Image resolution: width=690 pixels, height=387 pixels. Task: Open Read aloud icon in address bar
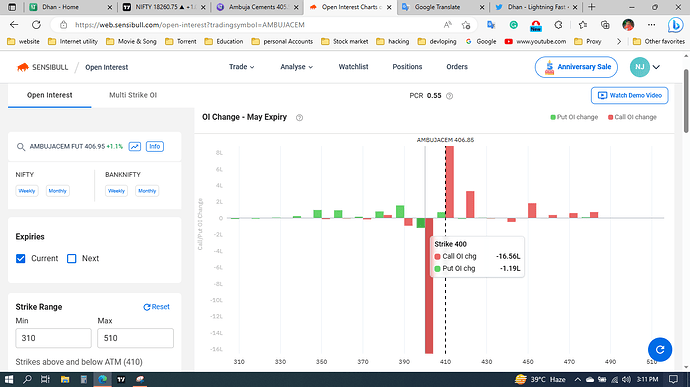click(x=448, y=25)
